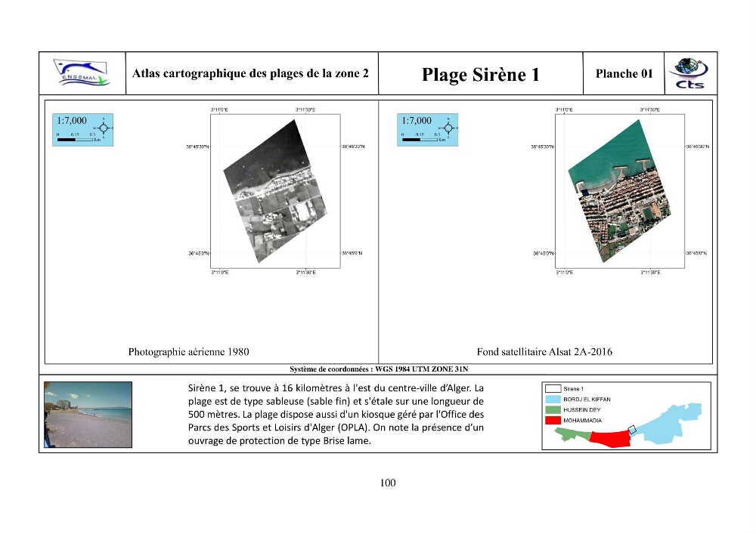Click the description line starting 'Sirène 1, se trouve'
The width and height of the screenshot is (756, 534).
click(336, 388)
